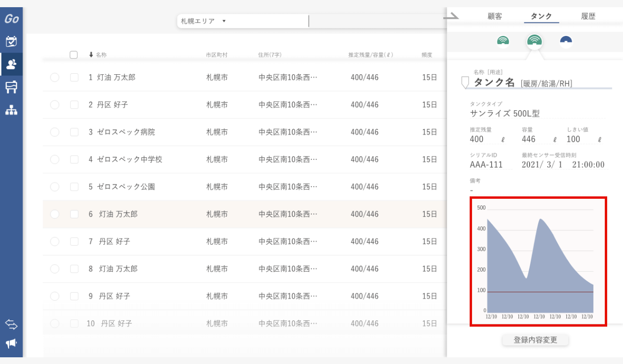Open customer row 7 丹区 好子
This screenshot has height=364, width=623.
pyautogui.click(x=244, y=241)
